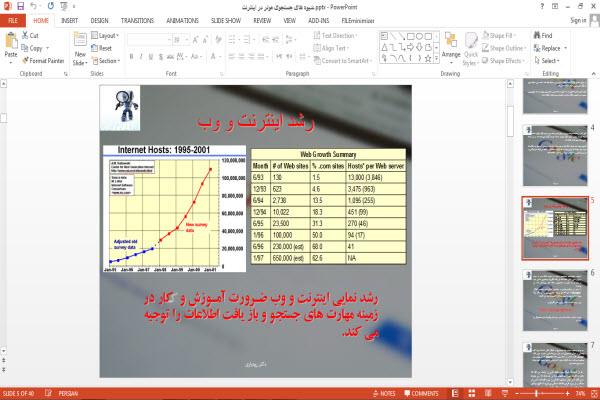
Task: Click the Internet Hosts chart image
Action: coord(174,209)
